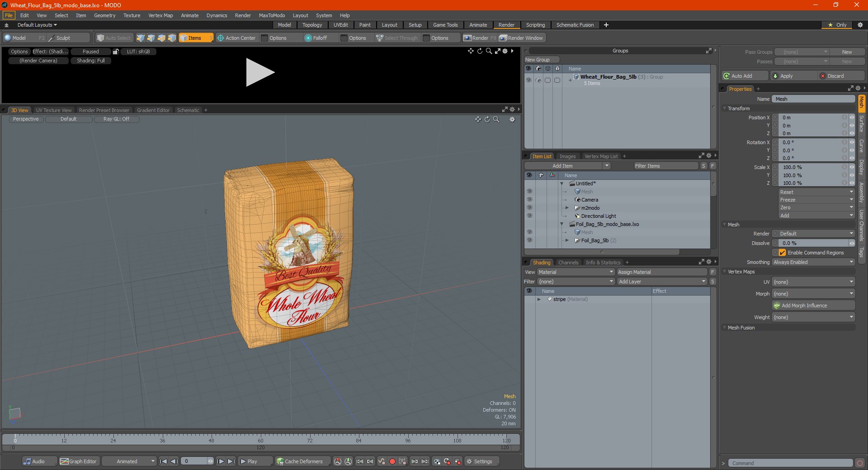Click the Action Center toolbar icon

[221, 38]
